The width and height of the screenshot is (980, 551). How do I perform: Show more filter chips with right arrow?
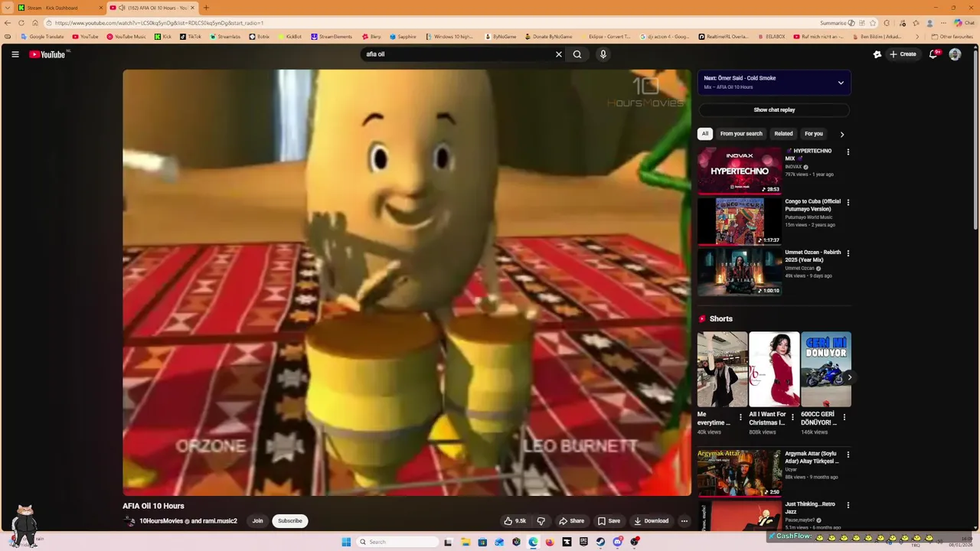842,134
